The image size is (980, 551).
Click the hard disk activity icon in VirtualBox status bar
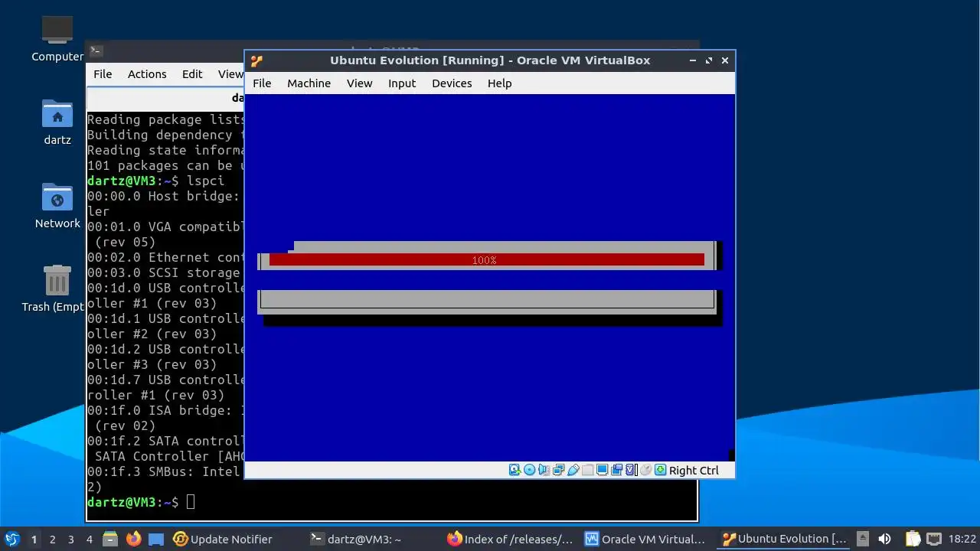coord(514,470)
